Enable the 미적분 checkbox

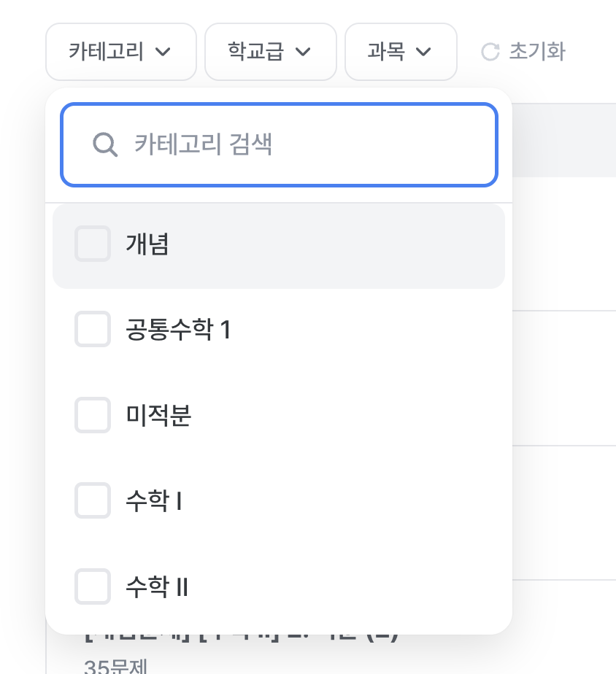click(x=93, y=415)
